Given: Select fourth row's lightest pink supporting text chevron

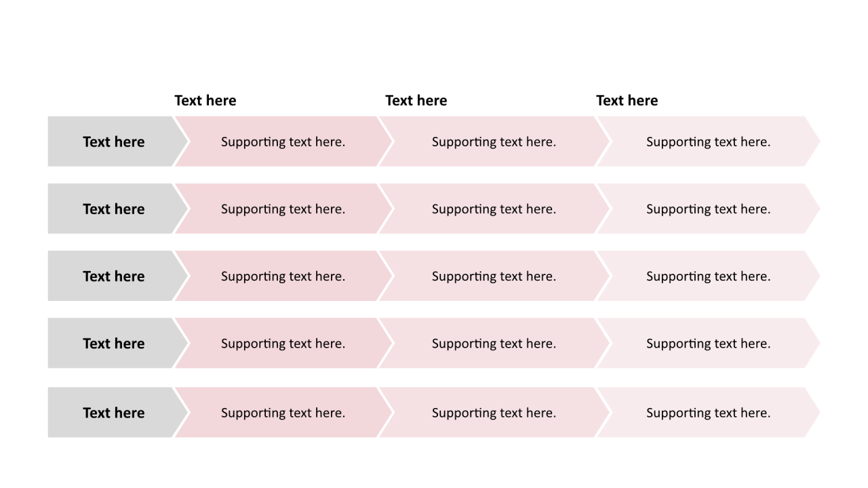Looking at the screenshot, I should coord(709,343).
